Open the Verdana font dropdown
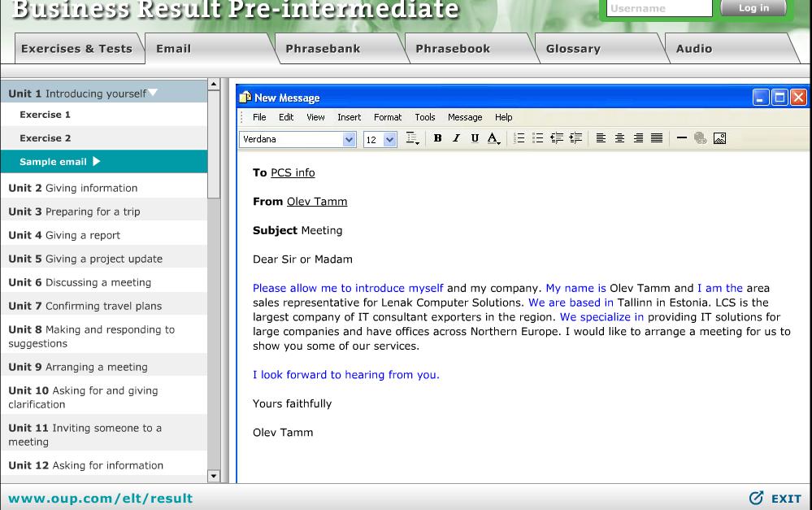Image resolution: width=812 pixels, height=510 pixels. tap(349, 139)
